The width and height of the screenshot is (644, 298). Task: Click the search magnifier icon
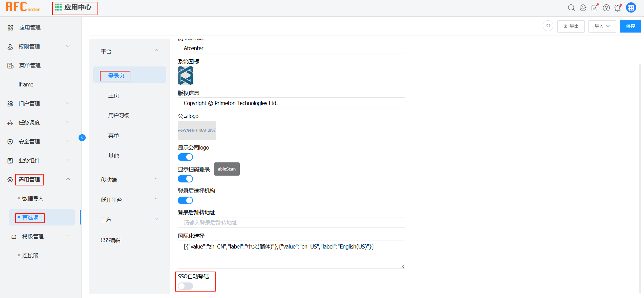571,8
